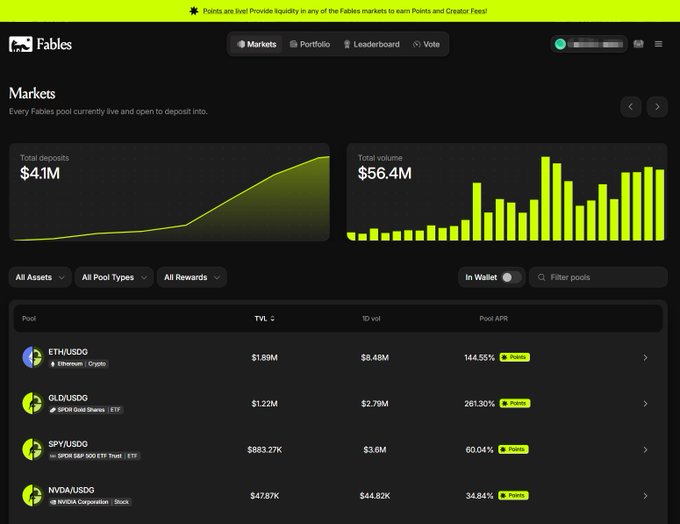680x524 pixels.
Task: Click the $1.89M TVL value
Action: (265, 357)
